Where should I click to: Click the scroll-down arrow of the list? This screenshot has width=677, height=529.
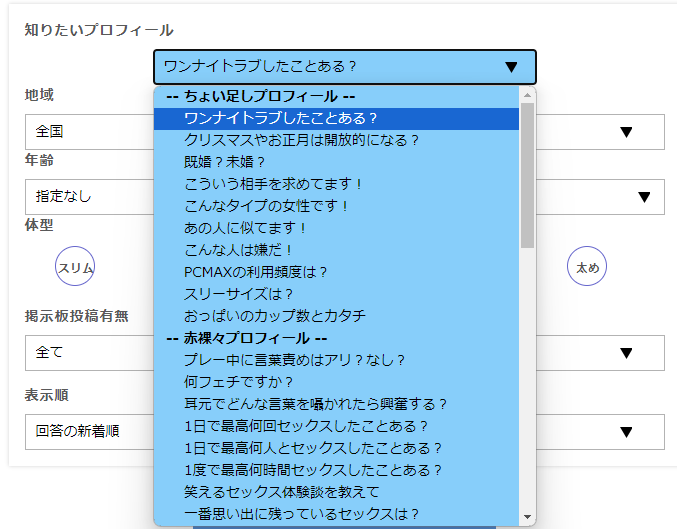point(527,516)
